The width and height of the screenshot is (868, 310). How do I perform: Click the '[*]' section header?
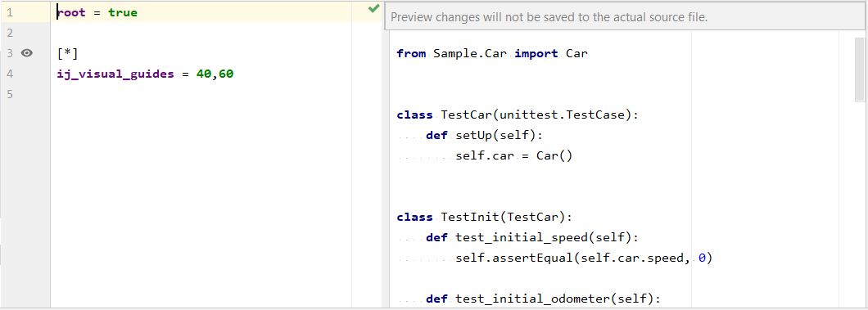67,54
